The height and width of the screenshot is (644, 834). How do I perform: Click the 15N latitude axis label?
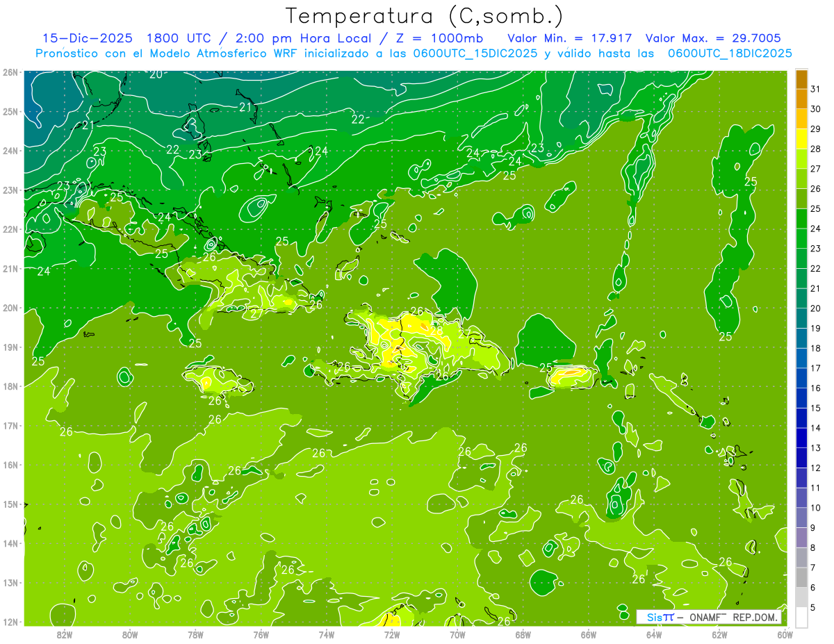[10, 504]
